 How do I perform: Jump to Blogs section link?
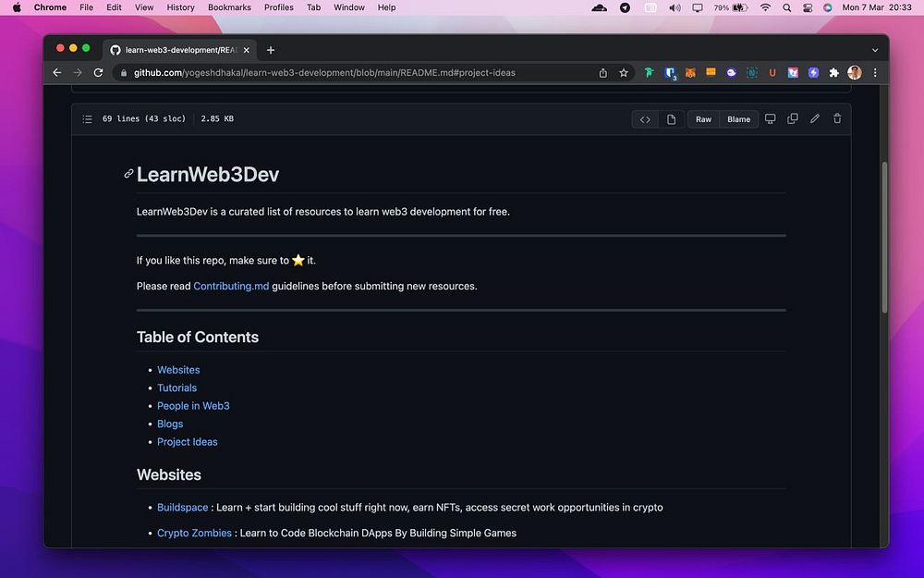coord(170,424)
